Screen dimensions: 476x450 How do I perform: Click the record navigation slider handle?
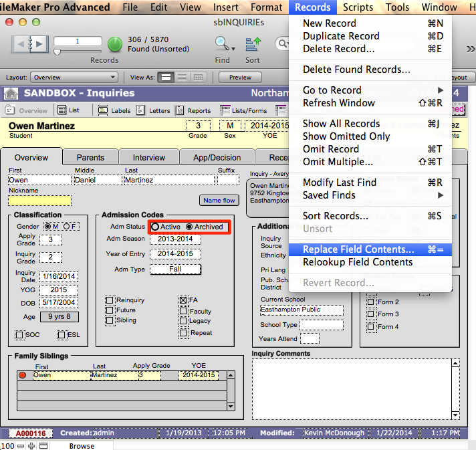coord(57,52)
